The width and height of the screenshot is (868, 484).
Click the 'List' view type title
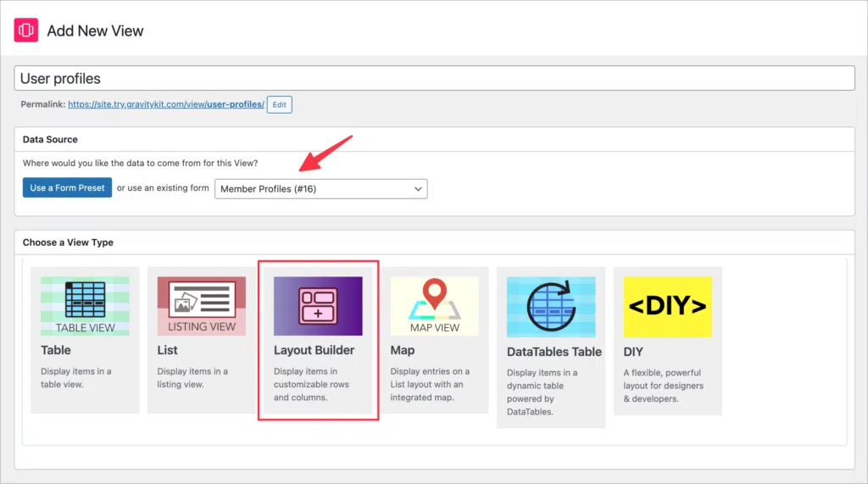pyautogui.click(x=167, y=350)
